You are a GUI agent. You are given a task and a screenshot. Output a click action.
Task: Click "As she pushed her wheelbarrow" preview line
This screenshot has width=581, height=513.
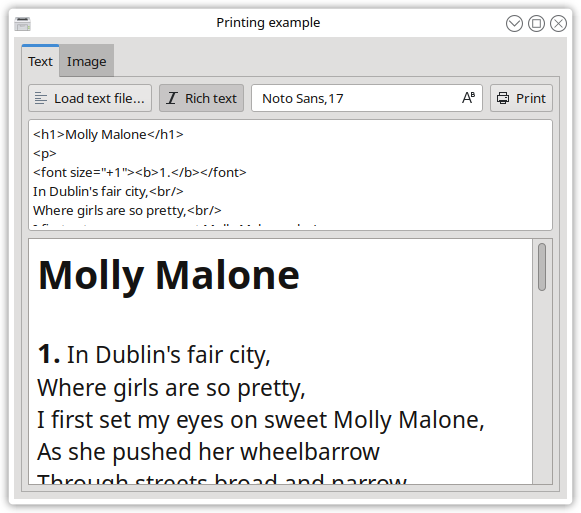tap(209, 452)
